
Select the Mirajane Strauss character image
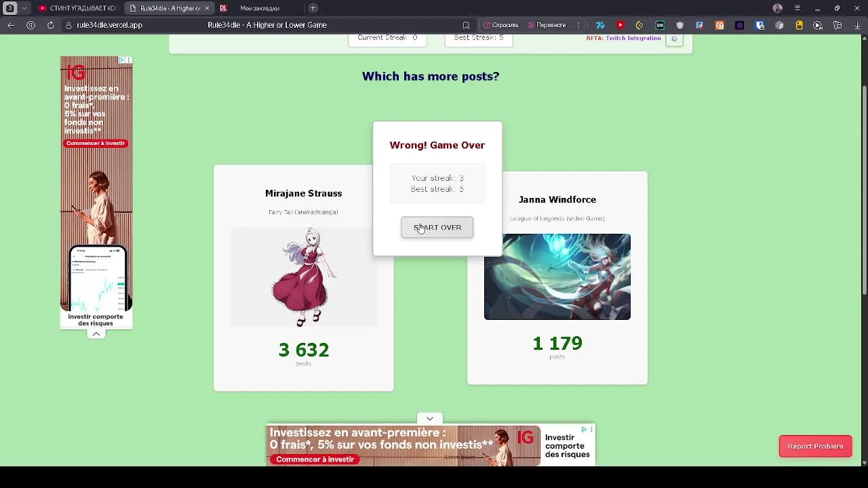(x=303, y=277)
